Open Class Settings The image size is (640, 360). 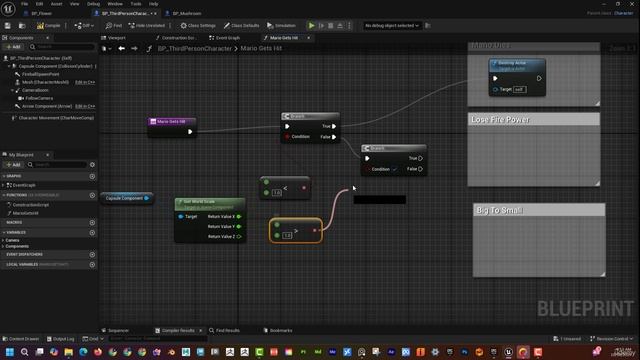[198, 26]
